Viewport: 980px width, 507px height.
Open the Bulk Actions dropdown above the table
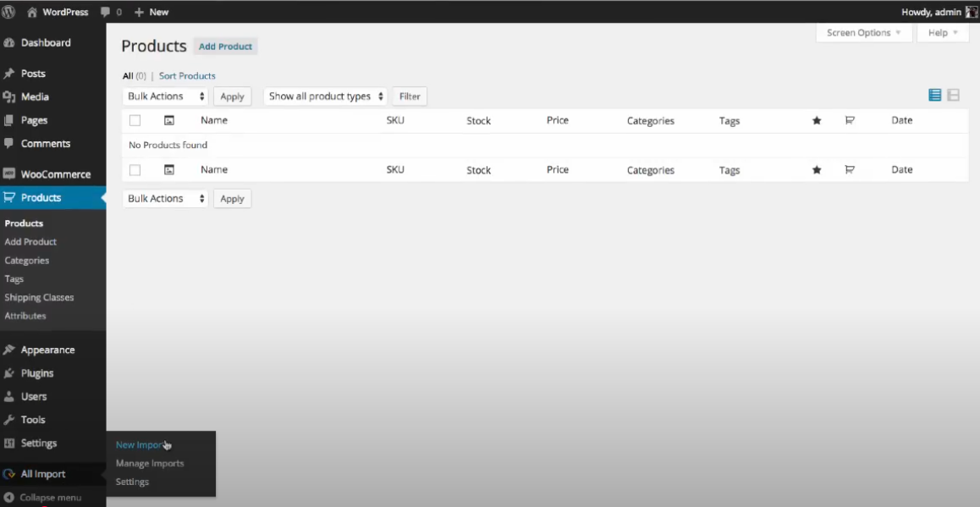(166, 96)
